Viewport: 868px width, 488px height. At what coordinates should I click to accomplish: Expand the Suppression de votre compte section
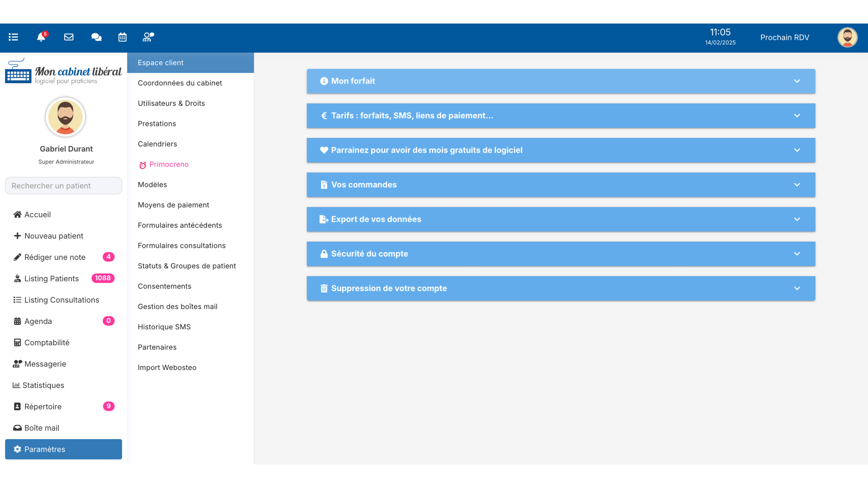click(561, 288)
